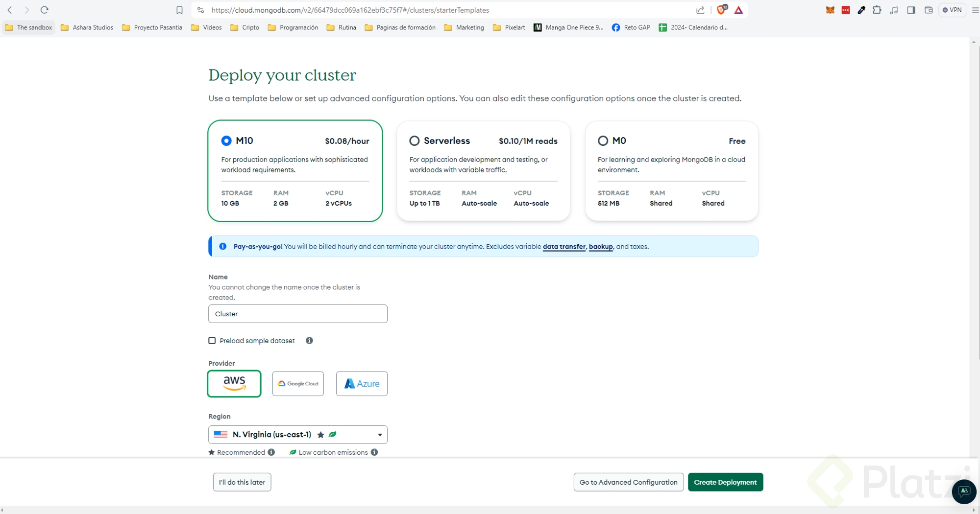Open the Extensions puzzle menu
Viewport: 980px width, 514px height.
[877, 10]
